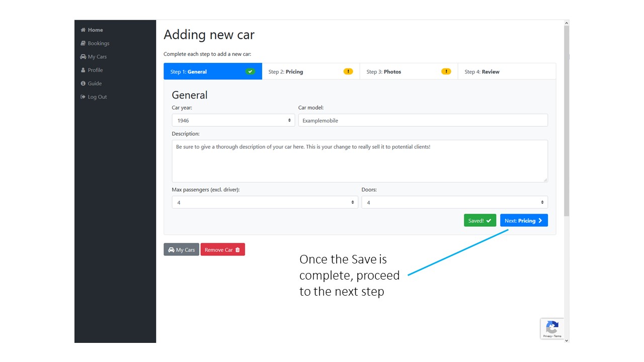Click yellow warning badge on Pricing tab
Screen dimensions: 644x362
click(348, 71)
